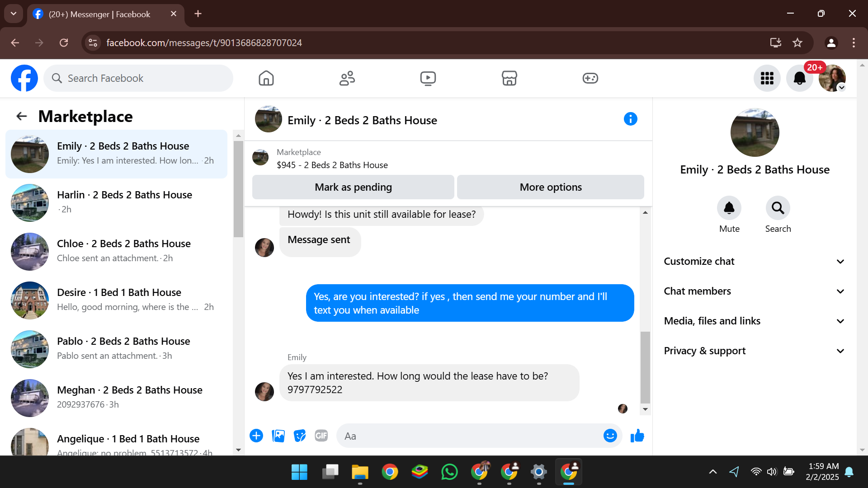Click Mark as pending button

[x=353, y=187]
